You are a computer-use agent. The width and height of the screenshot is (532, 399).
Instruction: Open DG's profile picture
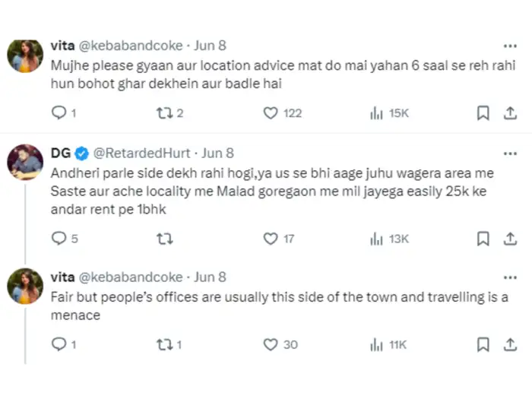(x=25, y=161)
